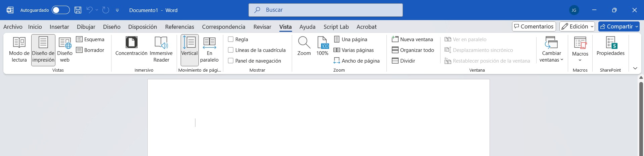Open the Zoom magnifier dialog

[x=304, y=46]
